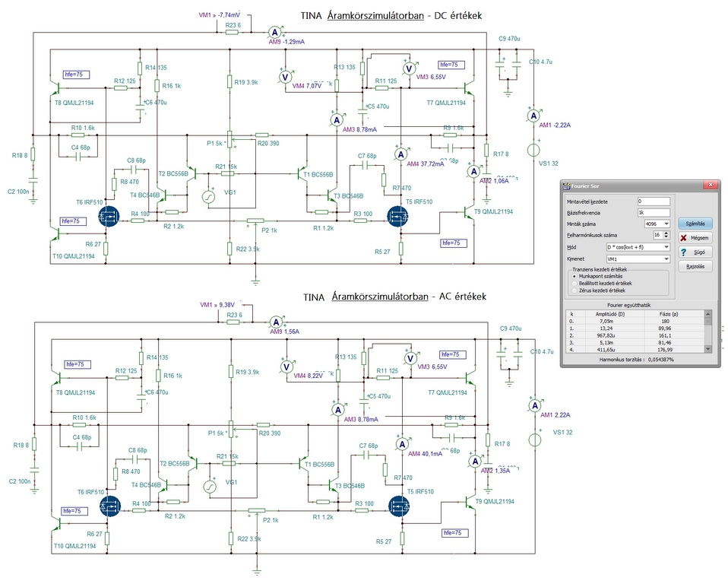Click the Bázisfrekvencia input field
728x584 pixels.
(654, 213)
